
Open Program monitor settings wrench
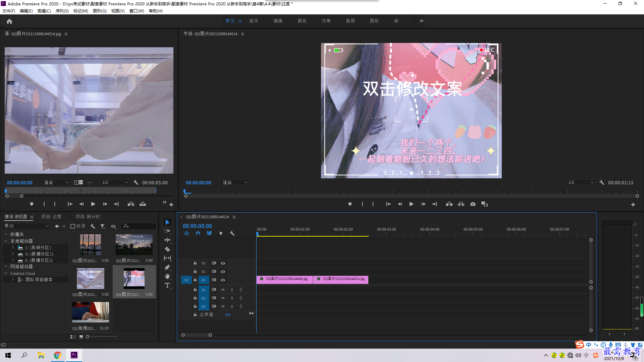602,183
